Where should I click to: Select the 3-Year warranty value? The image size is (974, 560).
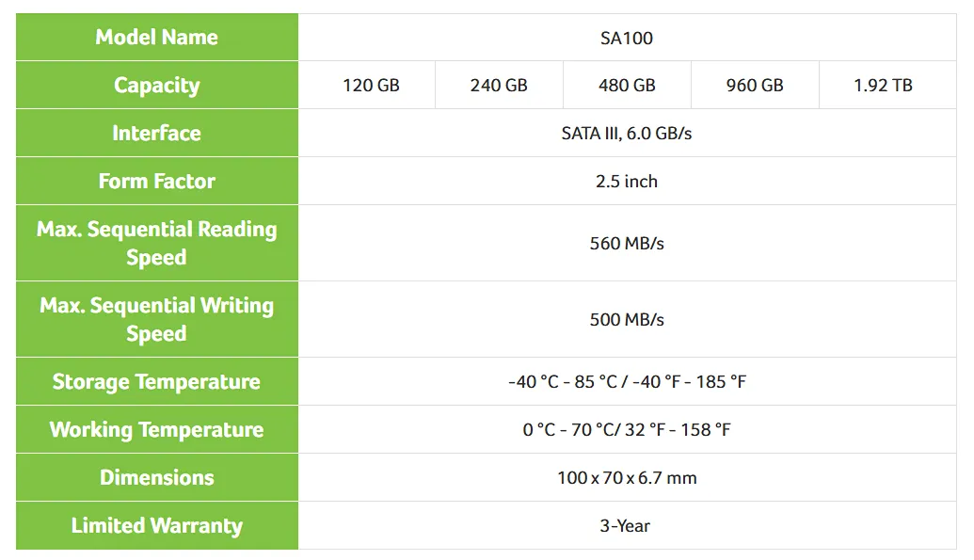[625, 526]
